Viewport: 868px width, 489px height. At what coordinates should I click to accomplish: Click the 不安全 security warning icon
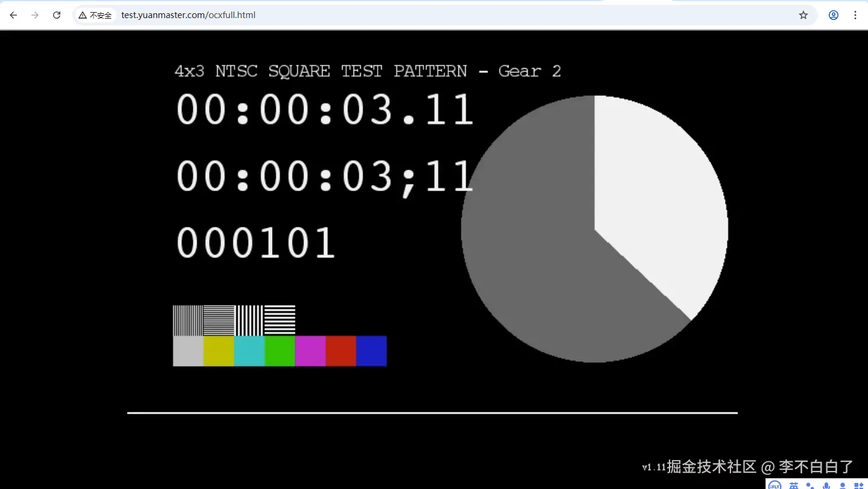[81, 15]
